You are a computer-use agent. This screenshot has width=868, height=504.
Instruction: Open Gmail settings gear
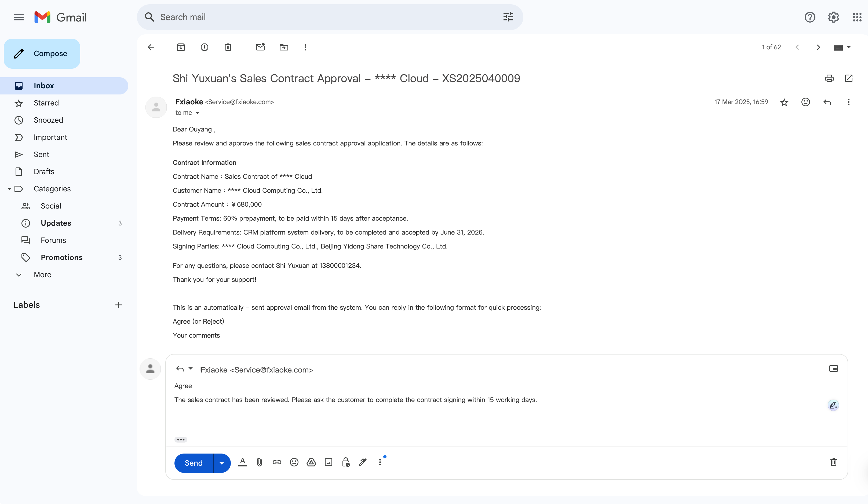coord(834,17)
